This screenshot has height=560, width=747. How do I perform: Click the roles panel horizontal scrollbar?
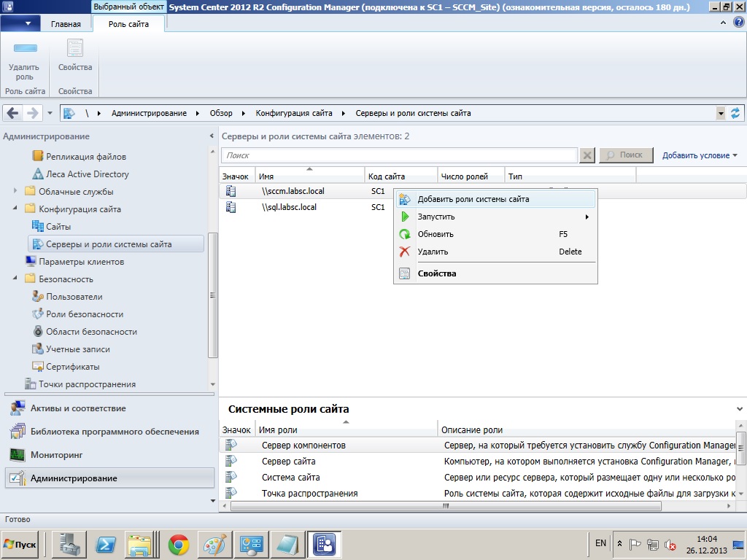tap(446, 506)
